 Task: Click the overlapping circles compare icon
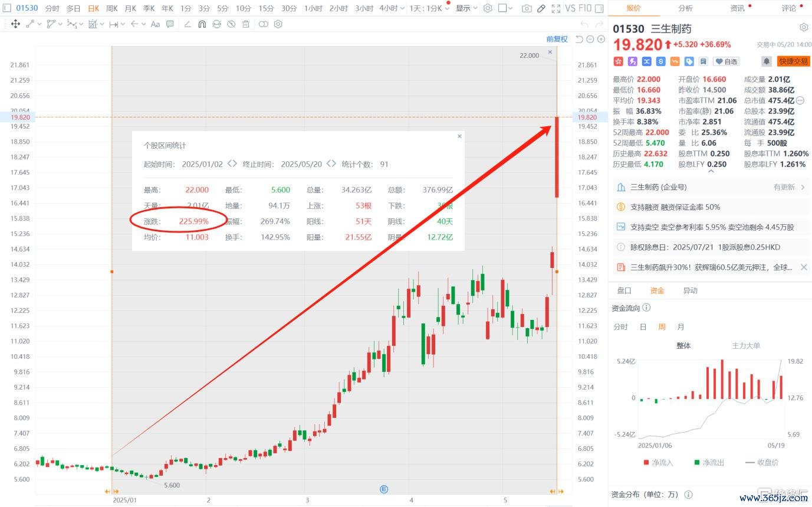point(263,24)
